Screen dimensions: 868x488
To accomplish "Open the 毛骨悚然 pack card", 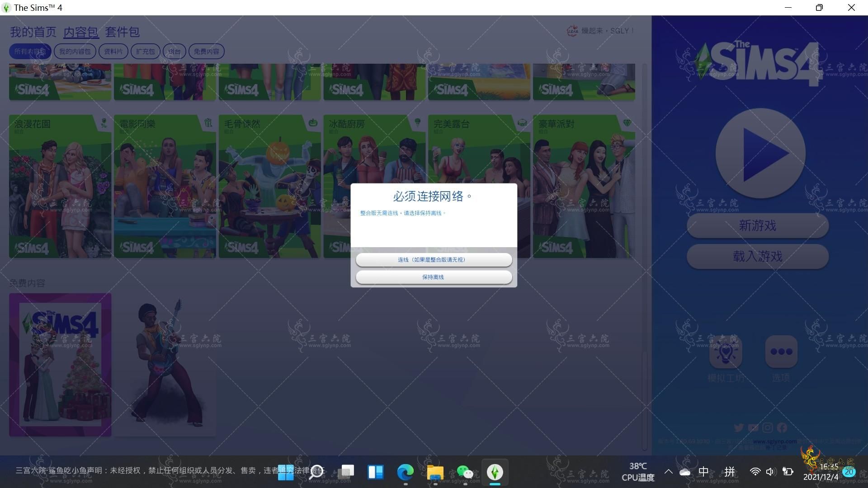I will coord(270,186).
